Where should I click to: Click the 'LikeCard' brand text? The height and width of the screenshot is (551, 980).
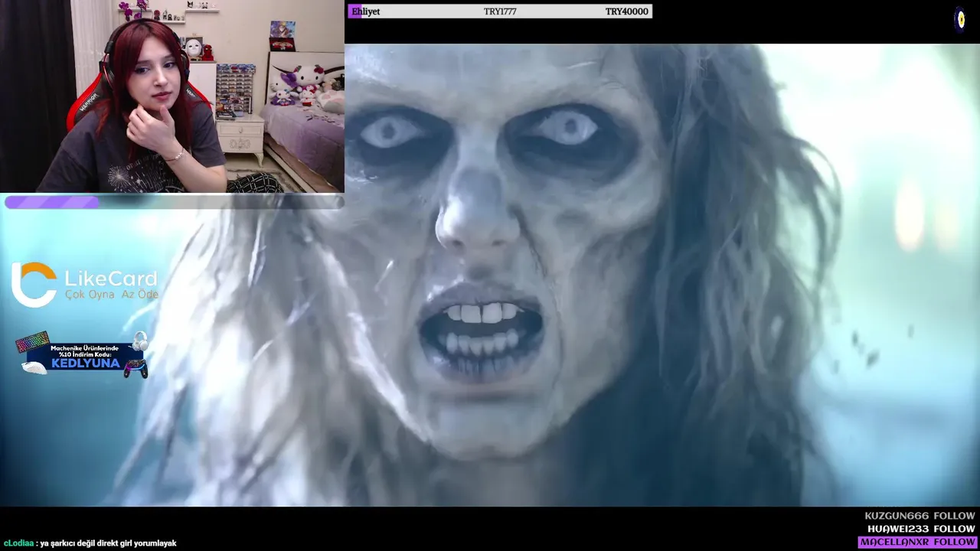(111, 279)
